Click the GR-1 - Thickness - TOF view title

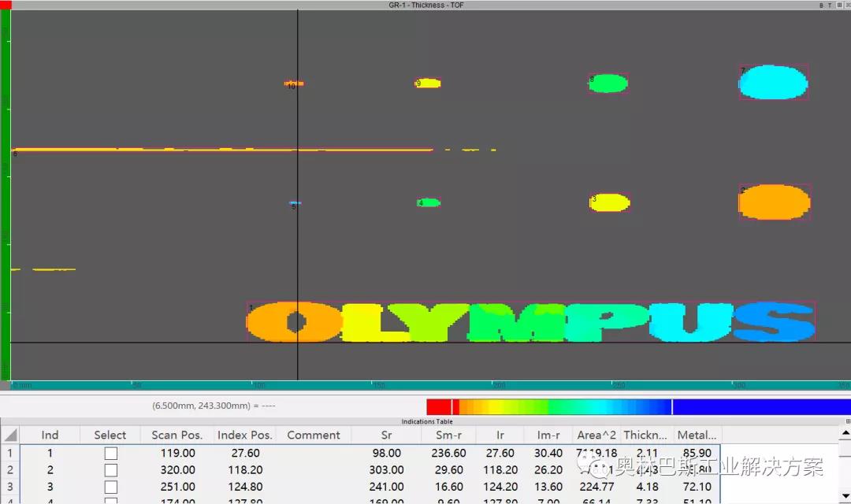426,5
